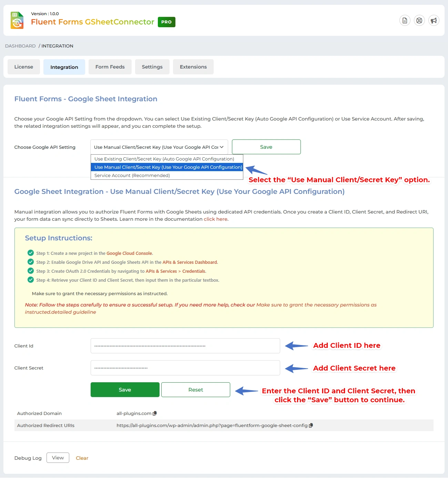
Task: Click into the Client Id field
Action: click(185, 346)
